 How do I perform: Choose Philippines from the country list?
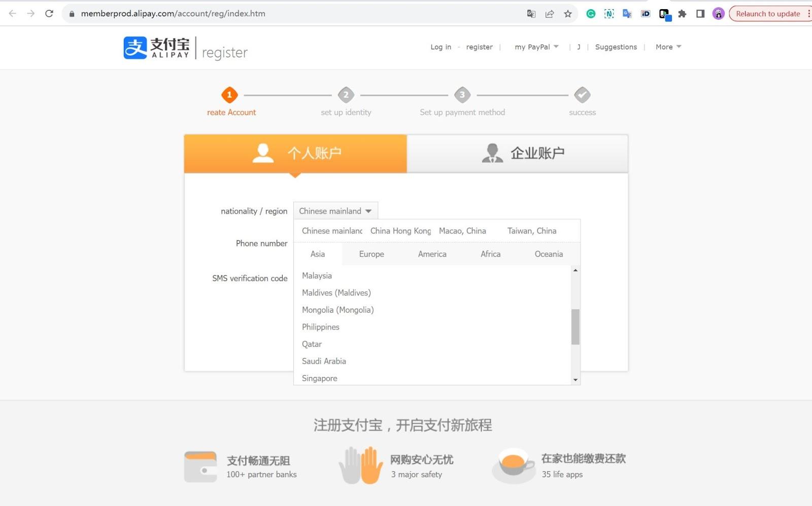(321, 327)
